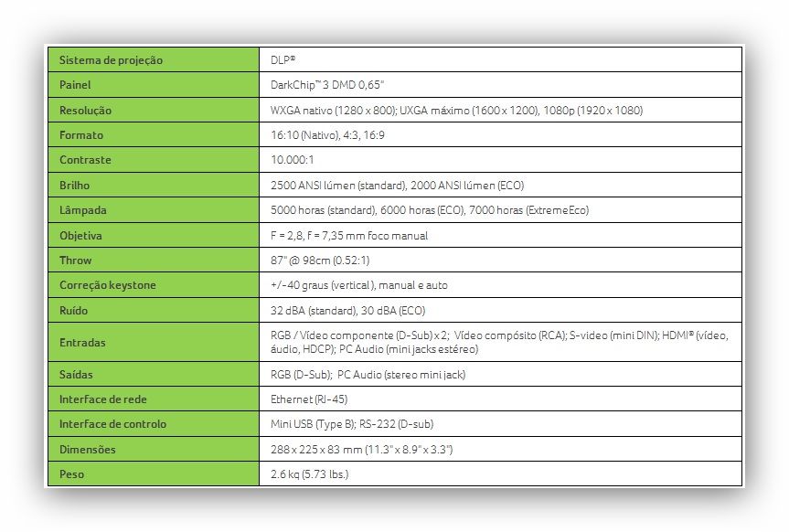Click the 'RGB / Vídeo componente (D-Sub) x 2' inputs text
The height and width of the screenshot is (532, 789).
coord(358,335)
